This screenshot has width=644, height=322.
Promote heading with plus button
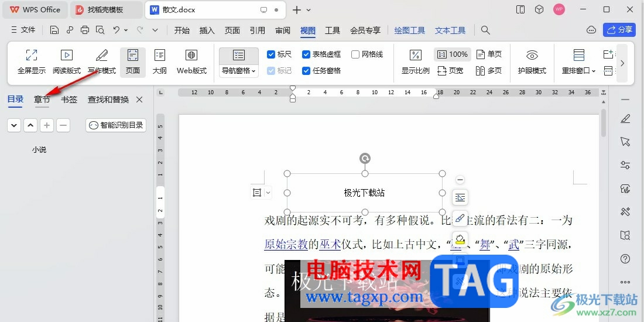point(47,125)
